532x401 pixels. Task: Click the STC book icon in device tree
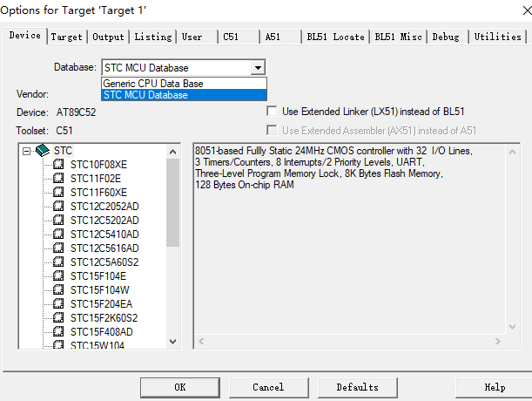[43, 150]
